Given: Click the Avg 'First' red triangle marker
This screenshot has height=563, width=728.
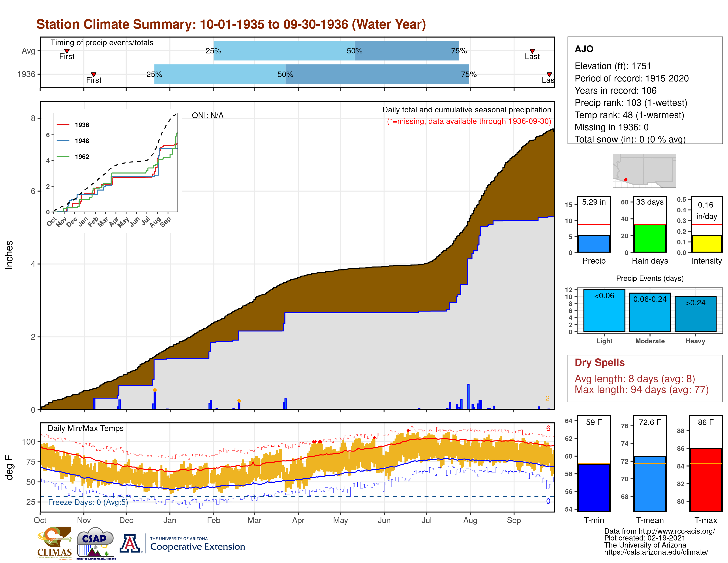Looking at the screenshot, I should (67, 51).
